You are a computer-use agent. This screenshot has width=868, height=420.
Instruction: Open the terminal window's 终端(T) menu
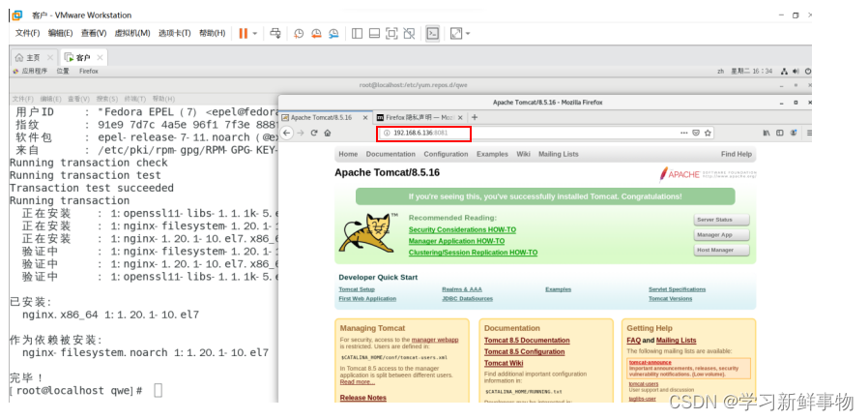135,99
